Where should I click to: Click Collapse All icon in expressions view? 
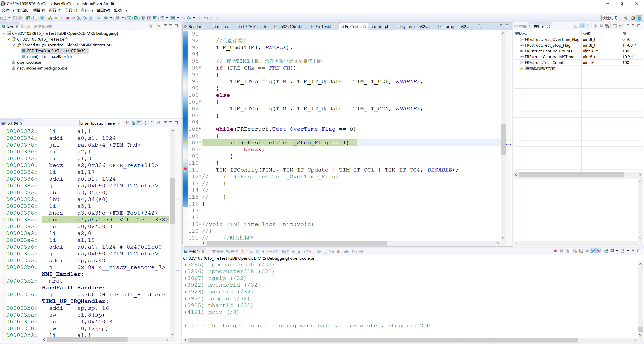coord(588,26)
